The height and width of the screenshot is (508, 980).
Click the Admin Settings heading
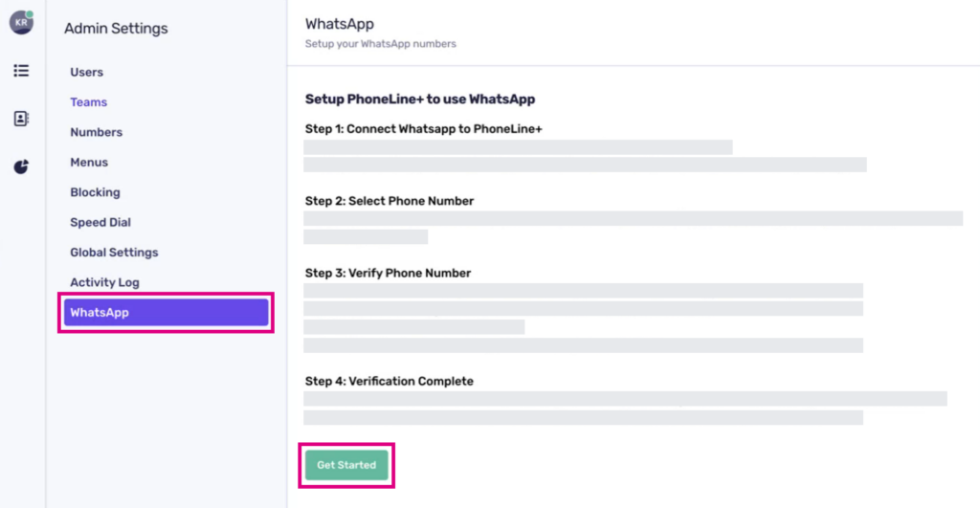pyautogui.click(x=116, y=29)
